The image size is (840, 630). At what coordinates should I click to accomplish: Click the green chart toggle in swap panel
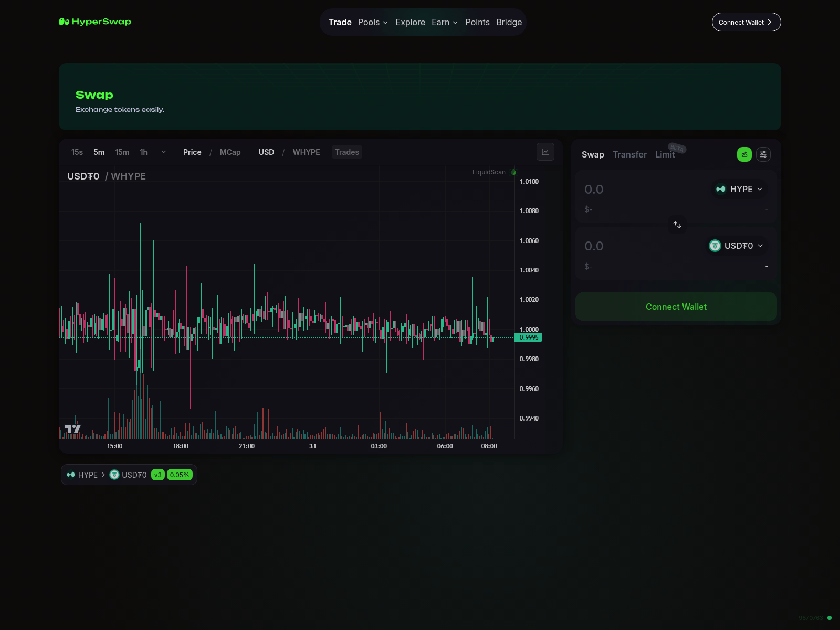click(x=744, y=154)
